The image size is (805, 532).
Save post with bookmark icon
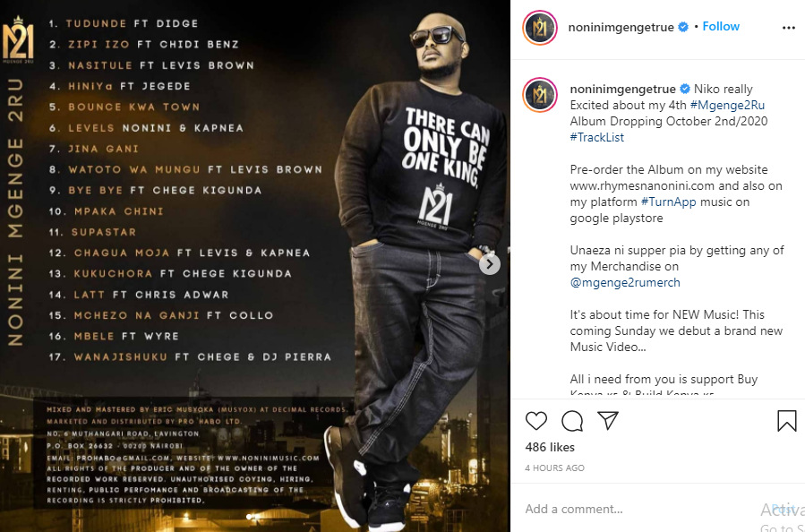786,421
